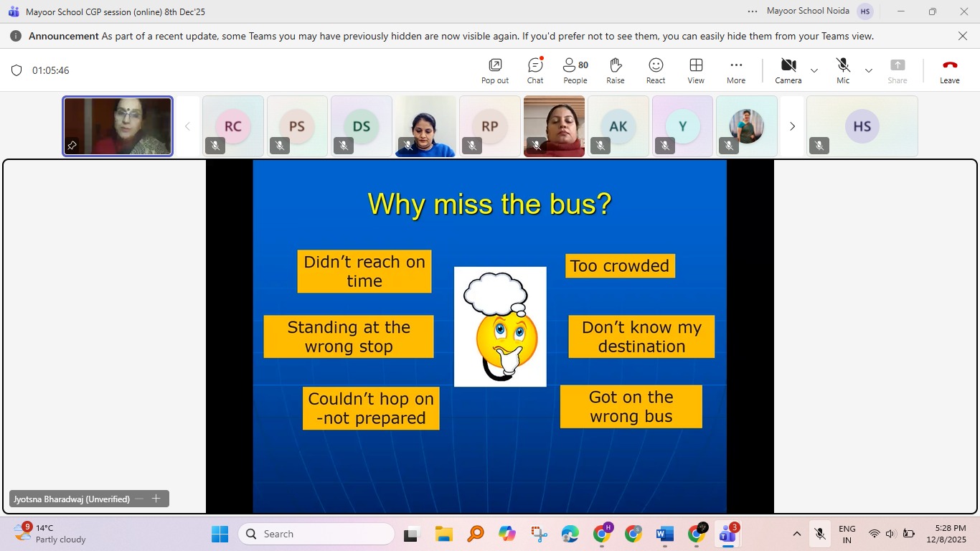The image size is (980, 551).
Task: Select the pinned presenter video thumbnail
Action: [x=118, y=126]
